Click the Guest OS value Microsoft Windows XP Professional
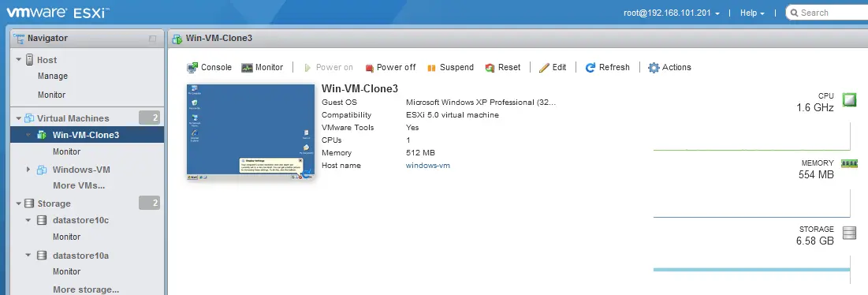Image resolution: width=868 pixels, height=295 pixels. point(480,103)
